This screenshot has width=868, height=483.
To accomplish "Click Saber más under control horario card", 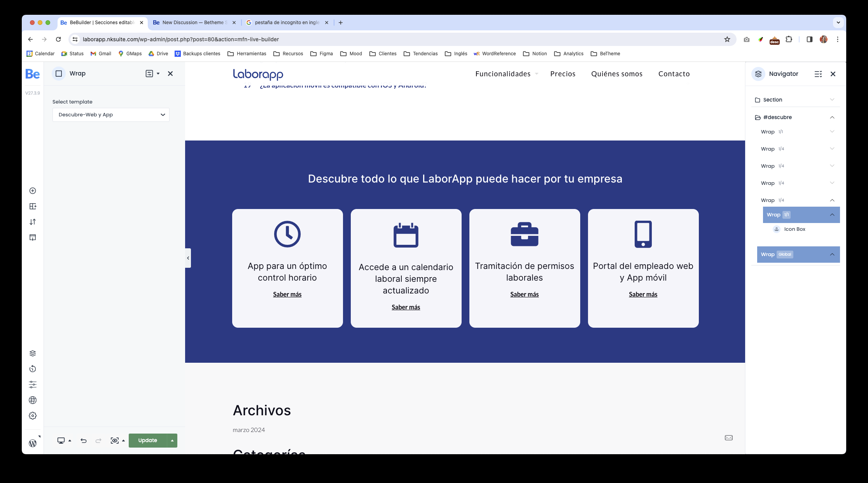I will pos(287,295).
